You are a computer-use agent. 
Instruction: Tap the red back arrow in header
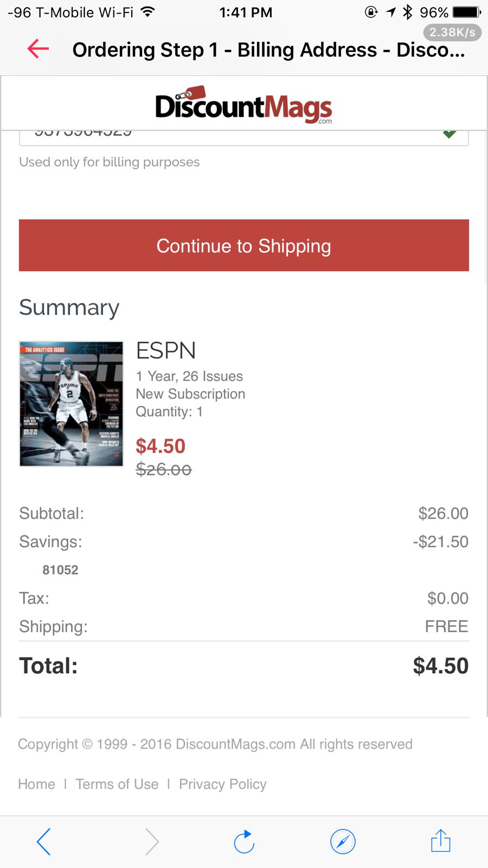point(38,49)
